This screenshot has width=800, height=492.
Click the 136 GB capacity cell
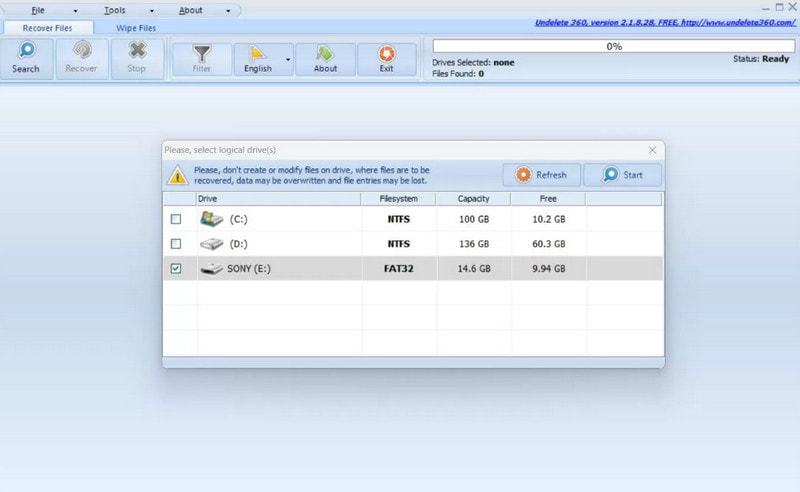tap(474, 244)
